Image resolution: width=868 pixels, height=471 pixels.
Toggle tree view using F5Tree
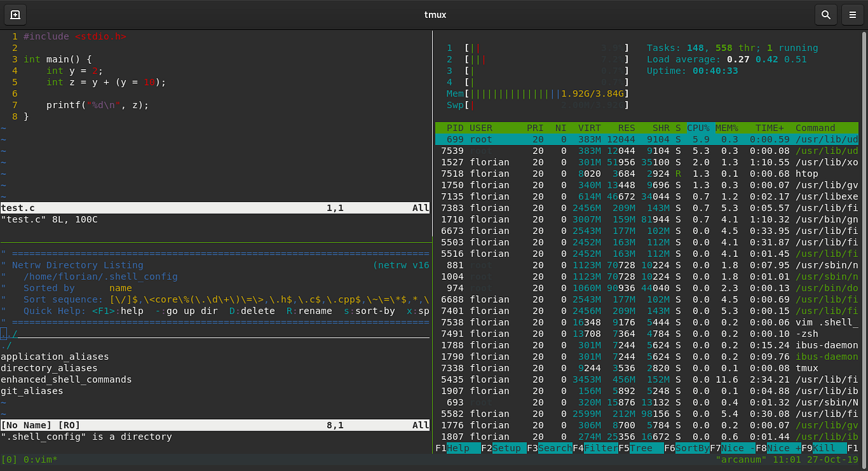click(x=642, y=448)
